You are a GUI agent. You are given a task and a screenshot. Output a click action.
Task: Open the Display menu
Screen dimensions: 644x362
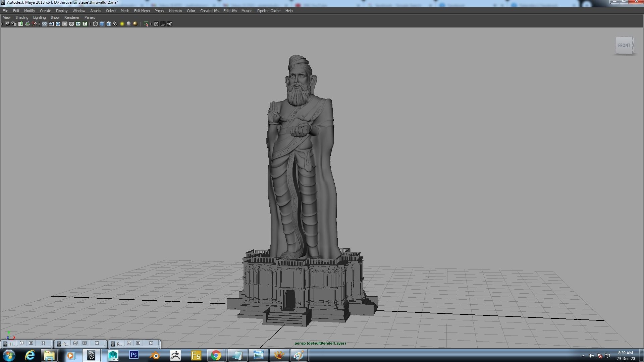(62, 11)
